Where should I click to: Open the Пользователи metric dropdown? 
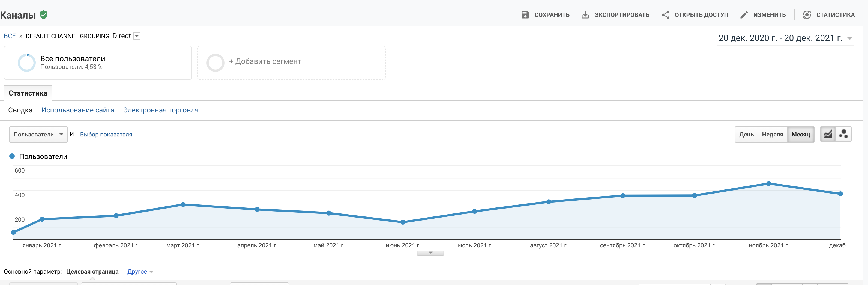[x=38, y=135]
